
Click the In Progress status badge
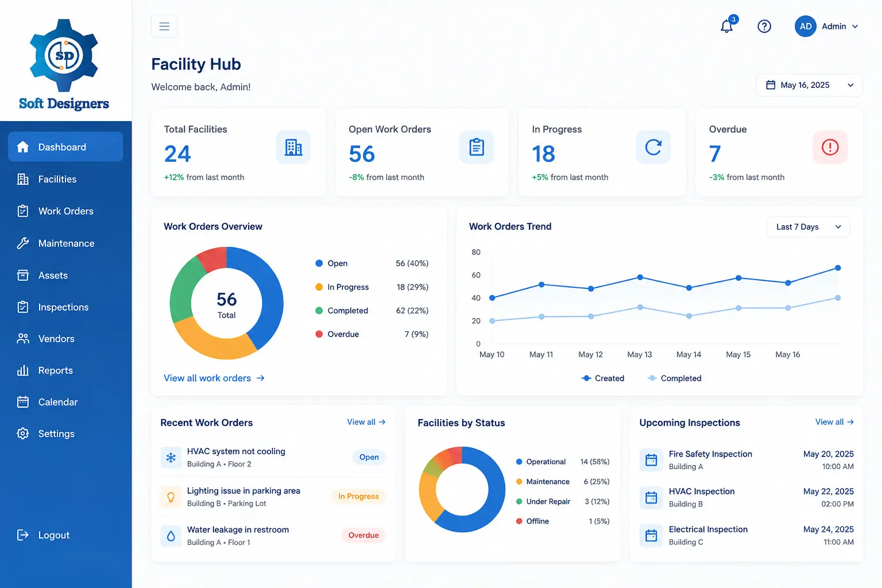point(358,497)
